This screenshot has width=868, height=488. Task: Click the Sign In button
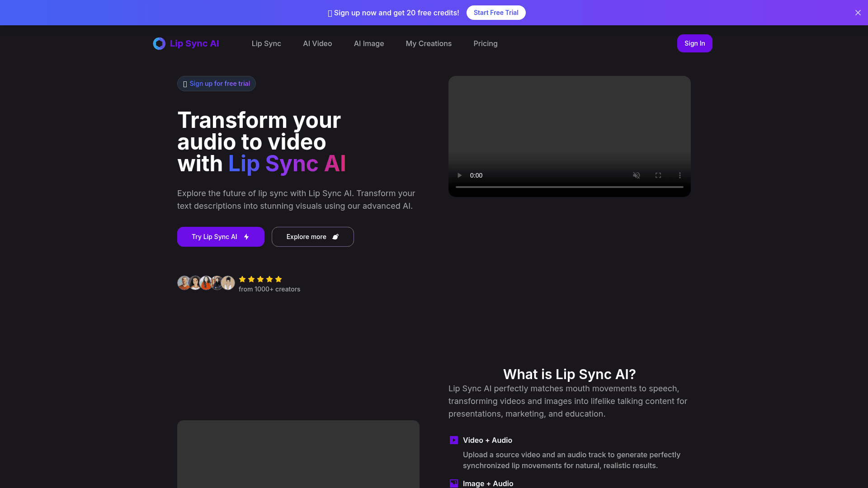pos(694,43)
